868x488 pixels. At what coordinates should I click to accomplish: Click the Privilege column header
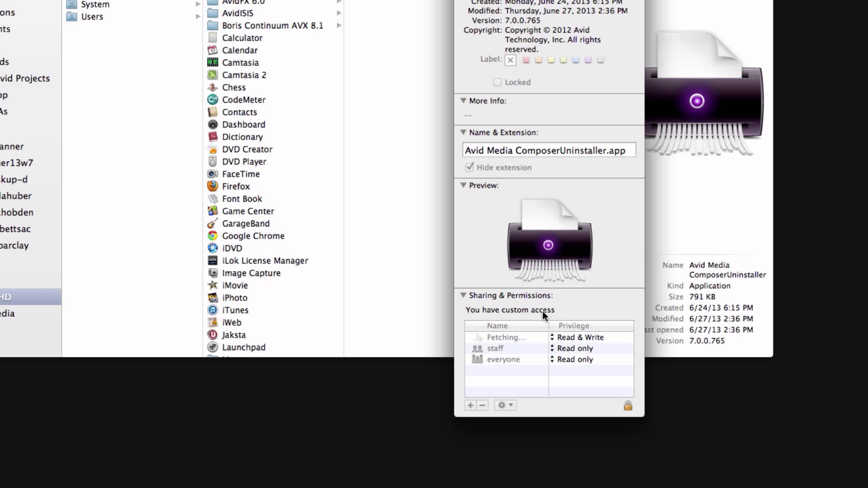tap(591, 326)
